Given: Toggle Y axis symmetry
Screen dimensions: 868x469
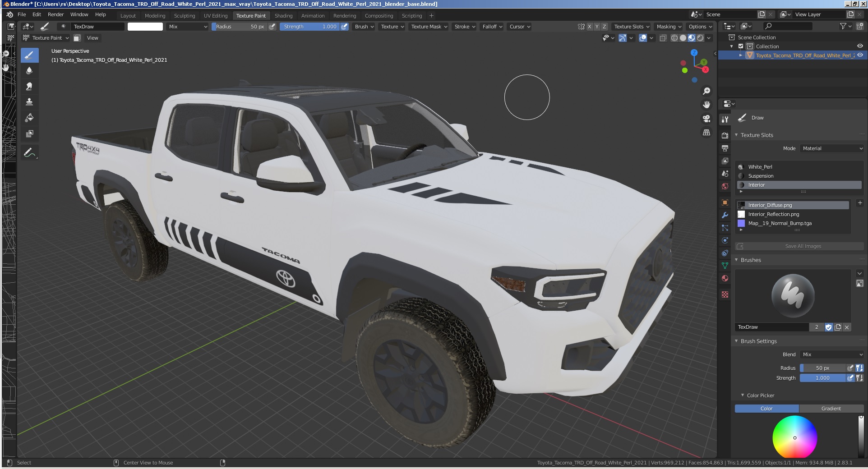Looking at the screenshot, I should 596,27.
